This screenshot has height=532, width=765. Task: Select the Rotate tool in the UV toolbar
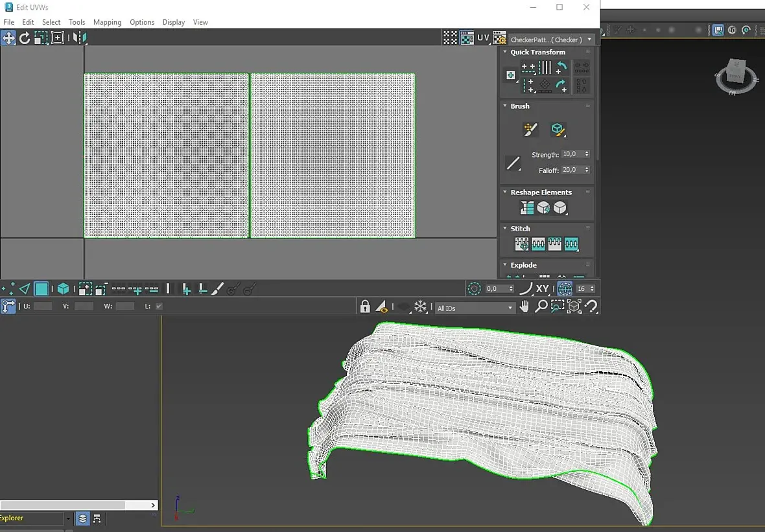point(25,38)
